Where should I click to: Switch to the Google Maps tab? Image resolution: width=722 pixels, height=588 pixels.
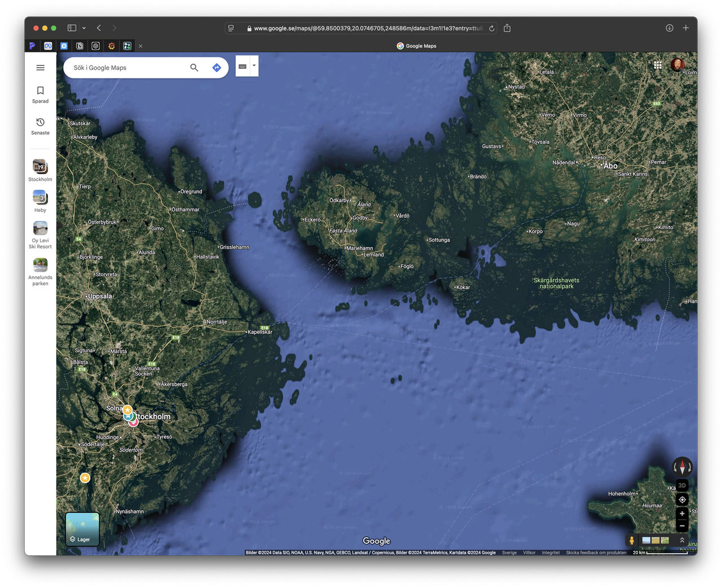[x=416, y=46]
